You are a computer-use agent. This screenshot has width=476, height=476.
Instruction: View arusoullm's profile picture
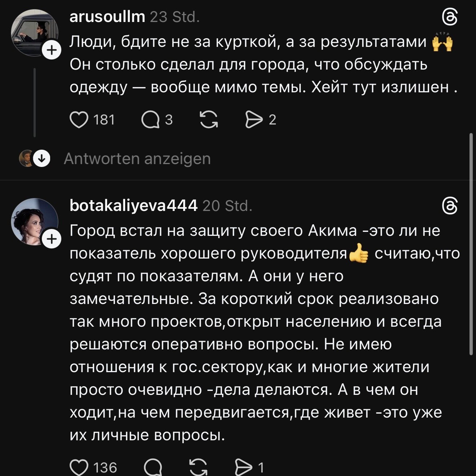tap(34, 32)
